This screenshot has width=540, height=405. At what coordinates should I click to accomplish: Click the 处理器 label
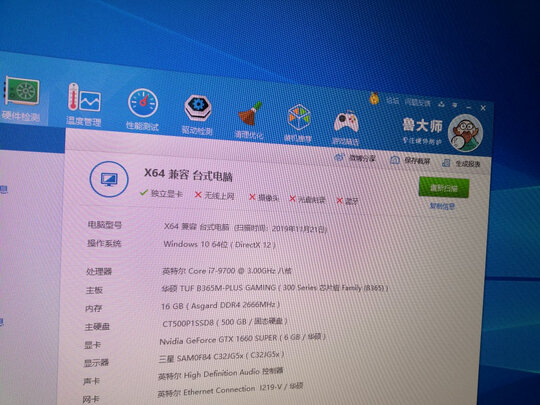click(99, 272)
